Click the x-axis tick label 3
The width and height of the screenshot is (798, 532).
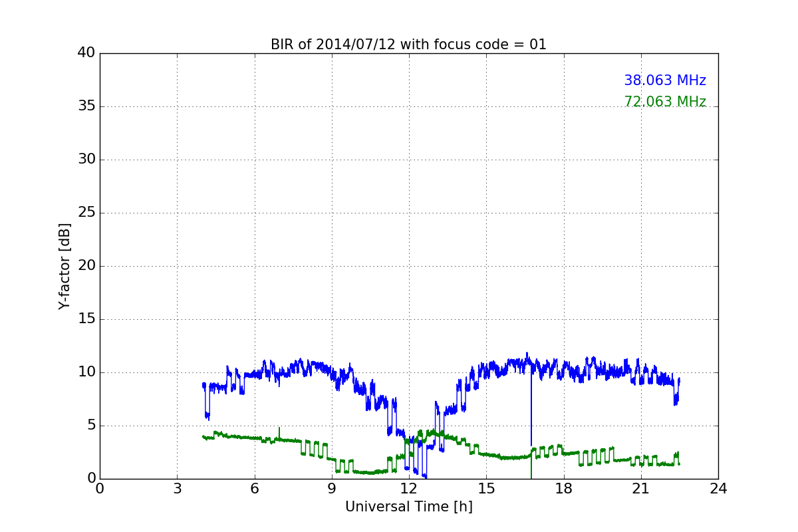pyautogui.click(x=177, y=488)
